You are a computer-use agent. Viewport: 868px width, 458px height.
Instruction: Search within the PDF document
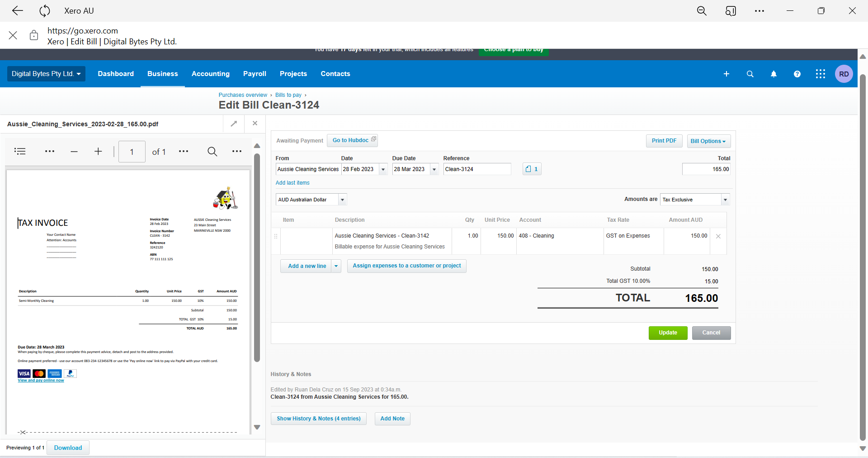[x=212, y=152]
